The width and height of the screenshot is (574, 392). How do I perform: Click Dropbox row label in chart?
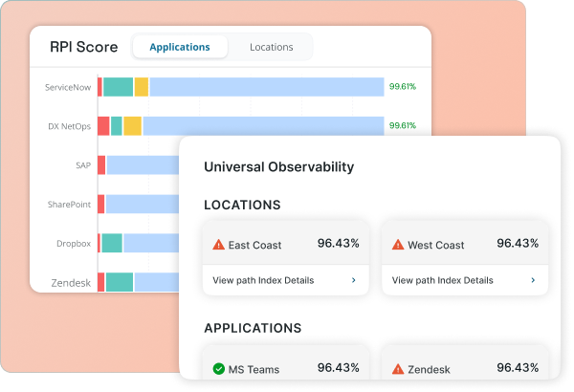coord(74,244)
